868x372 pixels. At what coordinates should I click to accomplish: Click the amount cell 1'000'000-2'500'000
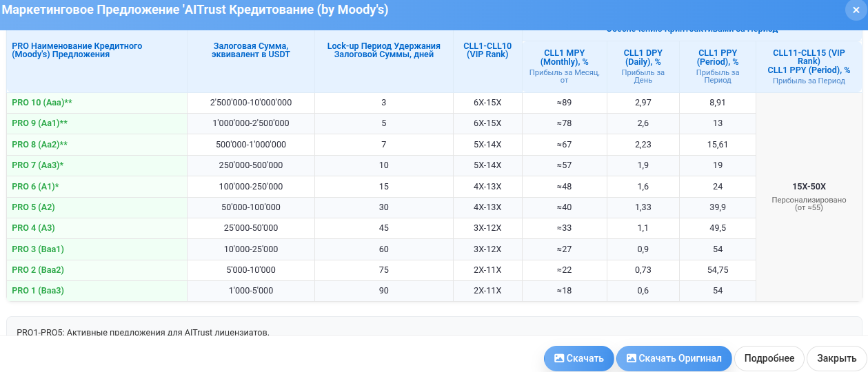[251, 123]
